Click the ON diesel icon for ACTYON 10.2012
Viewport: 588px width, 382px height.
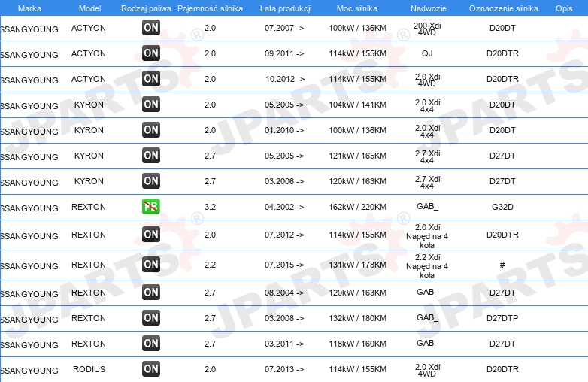pyautogui.click(x=151, y=79)
